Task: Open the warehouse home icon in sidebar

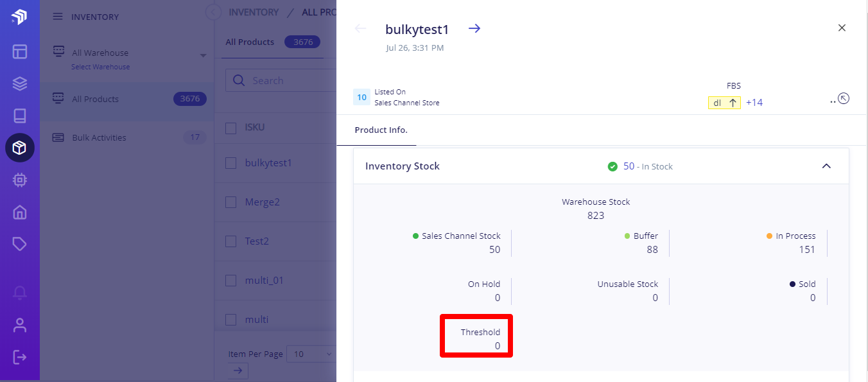Action: [x=20, y=212]
